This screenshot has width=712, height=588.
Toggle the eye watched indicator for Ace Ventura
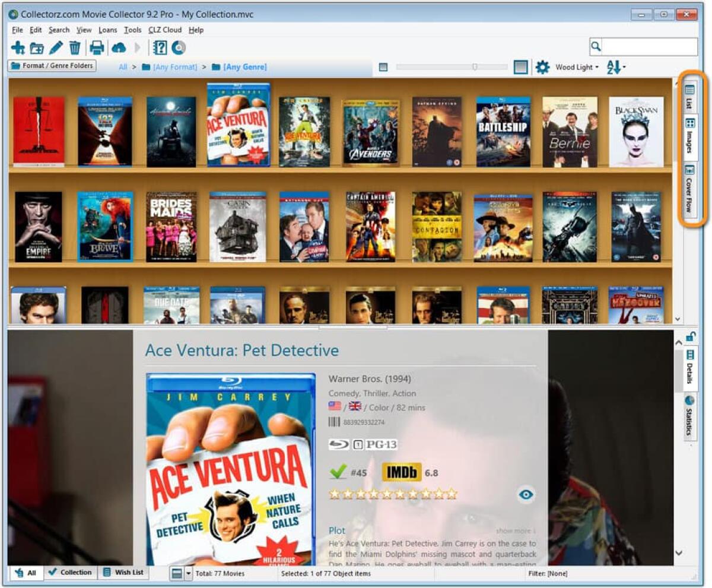point(526,493)
